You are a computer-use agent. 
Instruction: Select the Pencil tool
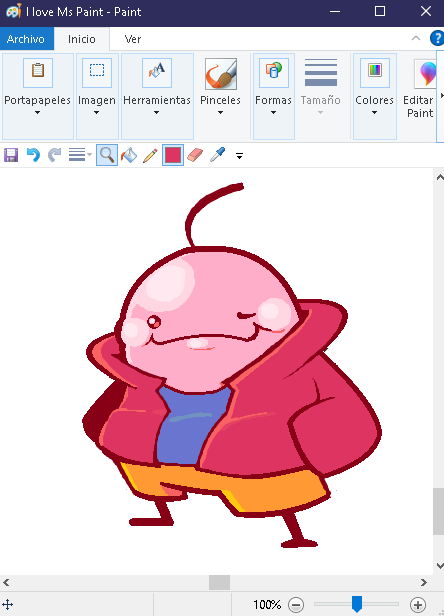click(150, 155)
